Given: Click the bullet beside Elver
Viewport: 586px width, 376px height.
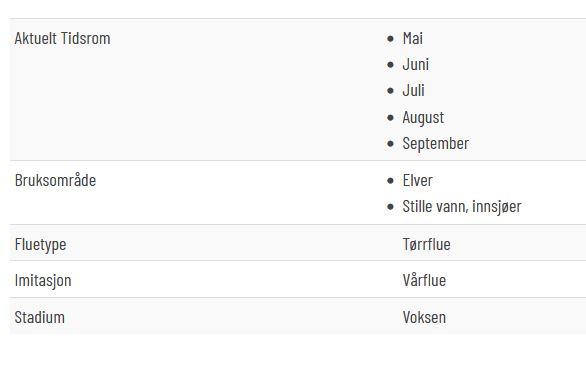Looking at the screenshot, I should [x=391, y=181].
